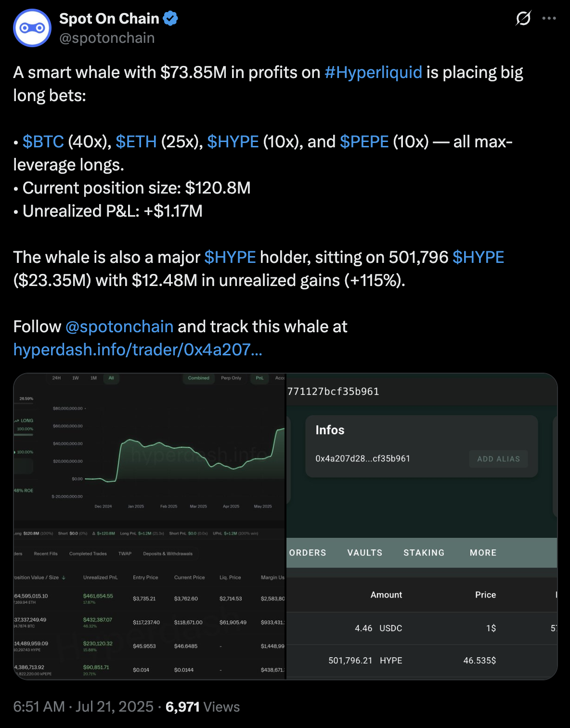Image resolution: width=570 pixels, height=728 pixels.
Task: Click the @spotonchain handle under the name
Action: click(x=107, y=38)
